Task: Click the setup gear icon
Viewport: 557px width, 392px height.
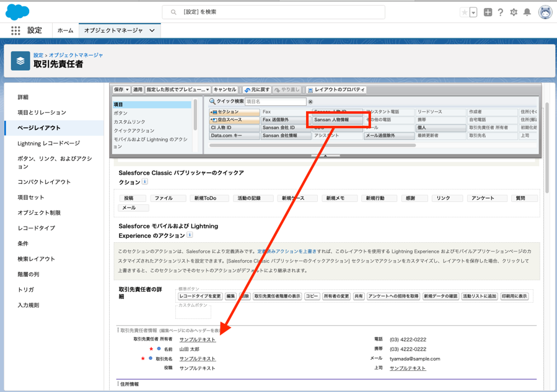Action: pos(514,12)
